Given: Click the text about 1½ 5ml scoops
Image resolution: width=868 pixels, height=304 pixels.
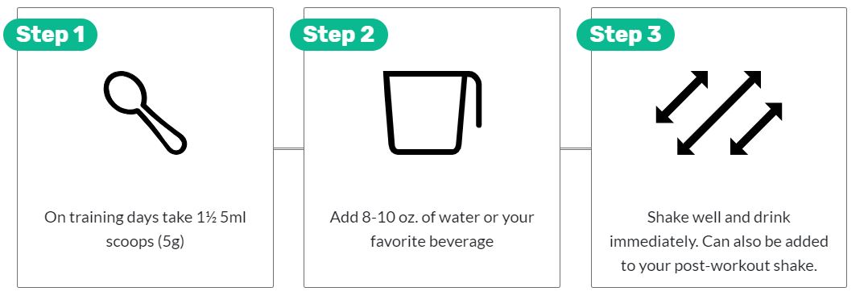Looking at the screenshot, I should point(145,229).
